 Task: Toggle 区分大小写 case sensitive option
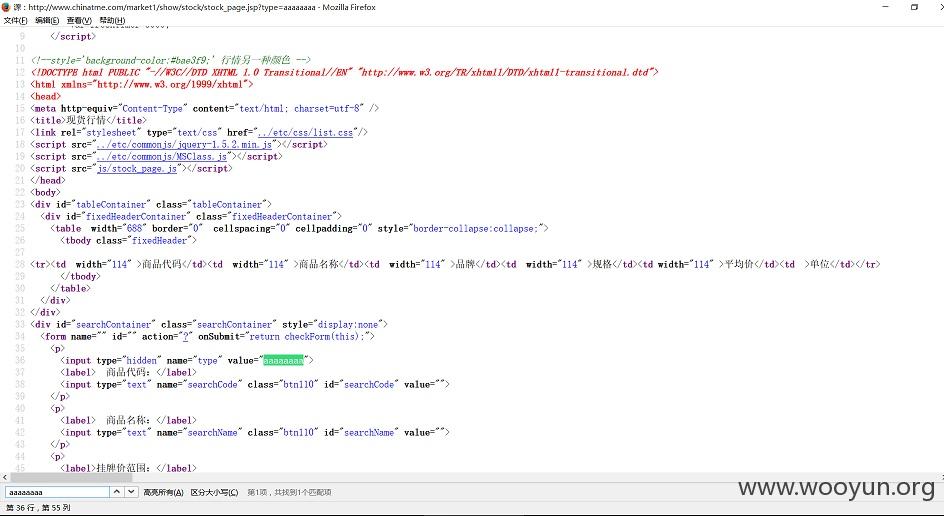coord(214,493)
